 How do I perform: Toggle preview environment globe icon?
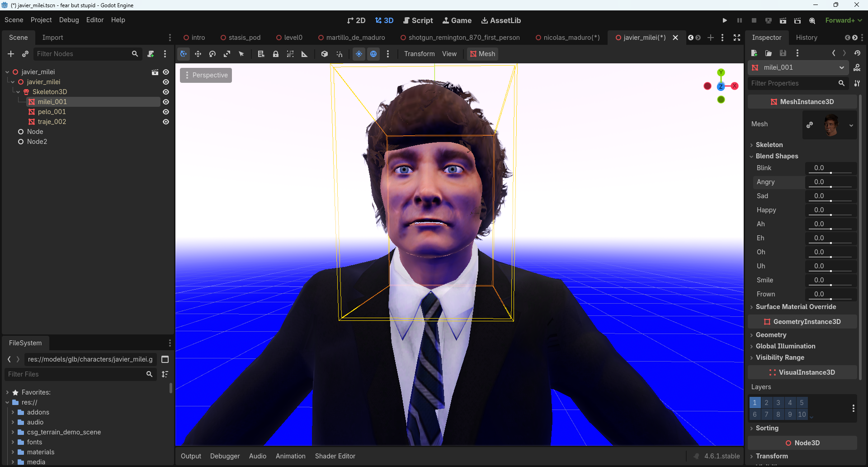(x=373, y=54)
